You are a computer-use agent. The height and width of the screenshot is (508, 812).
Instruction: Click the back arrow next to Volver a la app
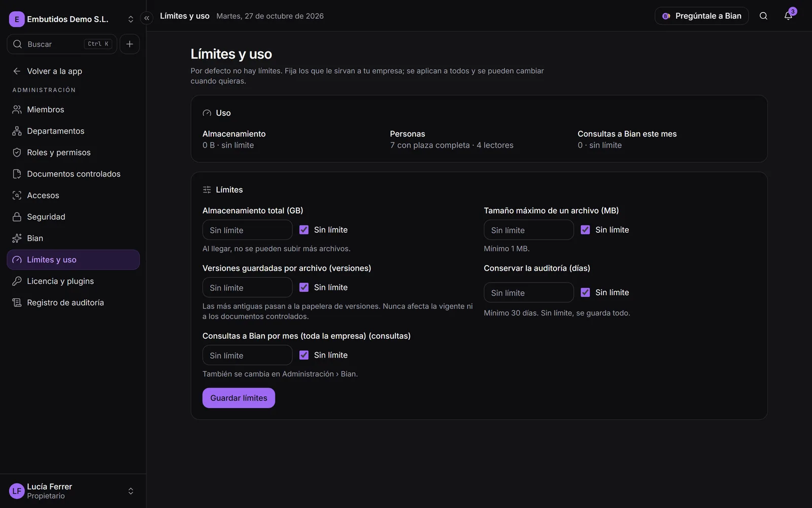coord(17,71)
